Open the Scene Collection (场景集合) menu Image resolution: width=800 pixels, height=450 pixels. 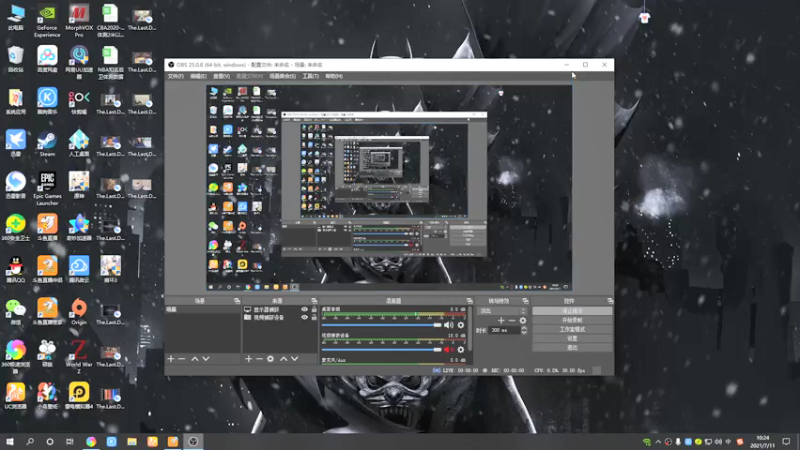click(283, 77)
